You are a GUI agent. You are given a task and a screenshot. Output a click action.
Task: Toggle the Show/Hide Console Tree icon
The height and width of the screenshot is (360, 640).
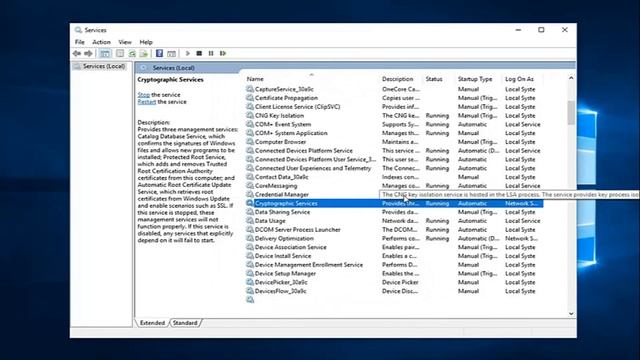coord(105,53)
